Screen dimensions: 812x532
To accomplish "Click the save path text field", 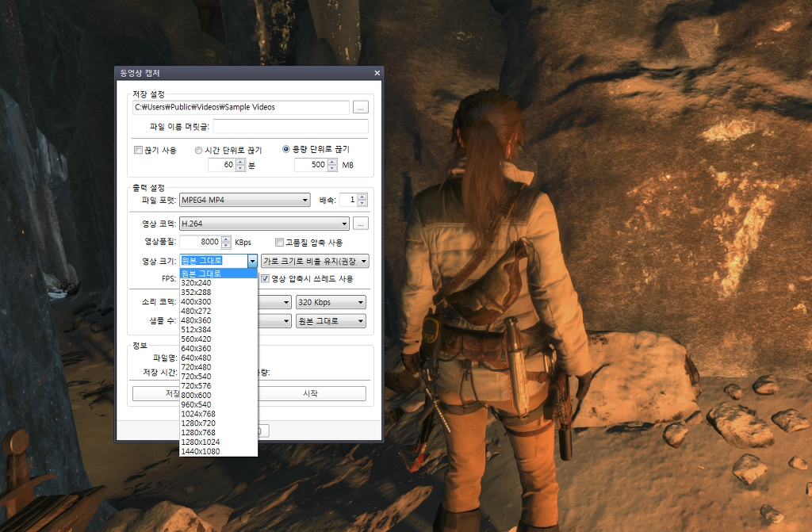I will (x=240, y=107).
